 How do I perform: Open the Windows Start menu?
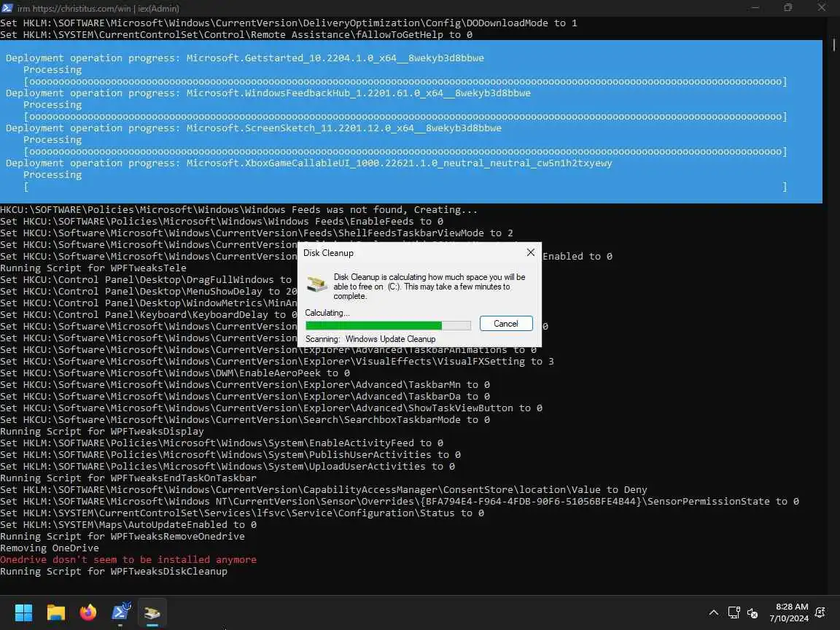tap(23, 612)
